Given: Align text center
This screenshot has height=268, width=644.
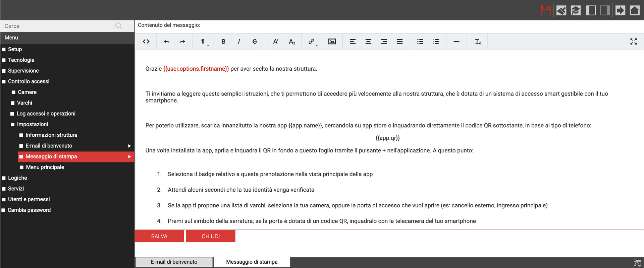Looking at the screenshot, I should (368, 42).
